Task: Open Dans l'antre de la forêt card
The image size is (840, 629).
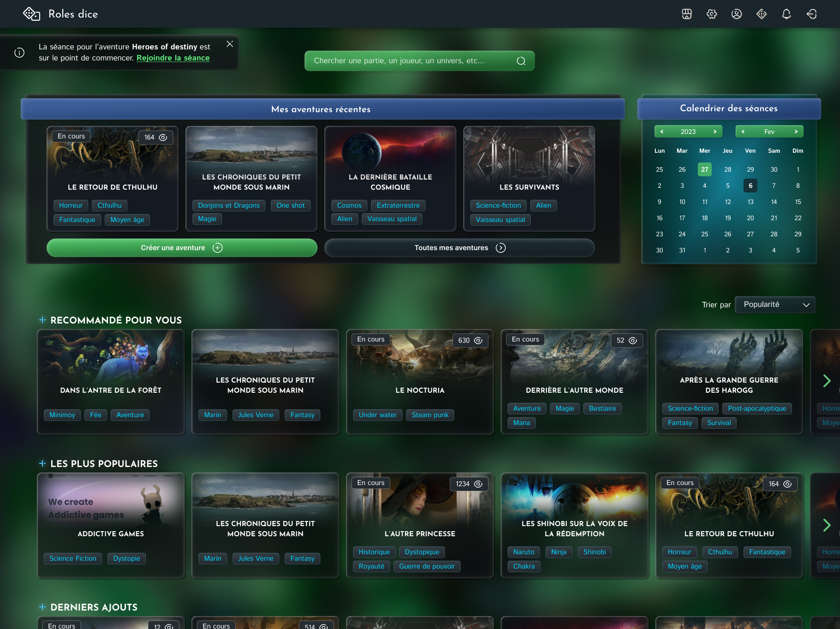Action: (111, 382)
